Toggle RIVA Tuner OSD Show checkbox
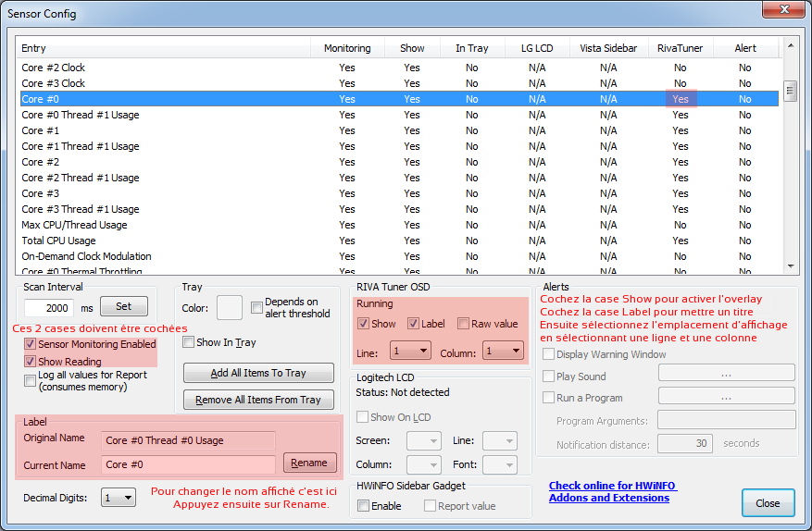812x531 pixels. click(x=363, y=324)
